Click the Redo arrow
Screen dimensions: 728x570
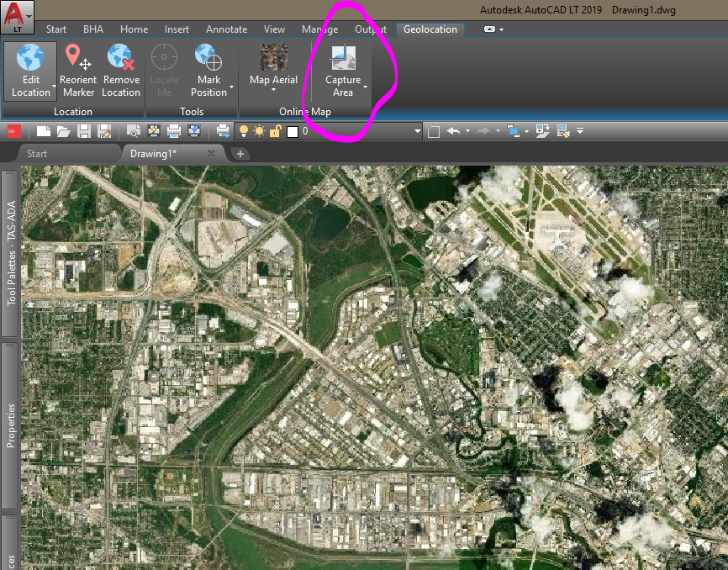click(x=483, y=131)
